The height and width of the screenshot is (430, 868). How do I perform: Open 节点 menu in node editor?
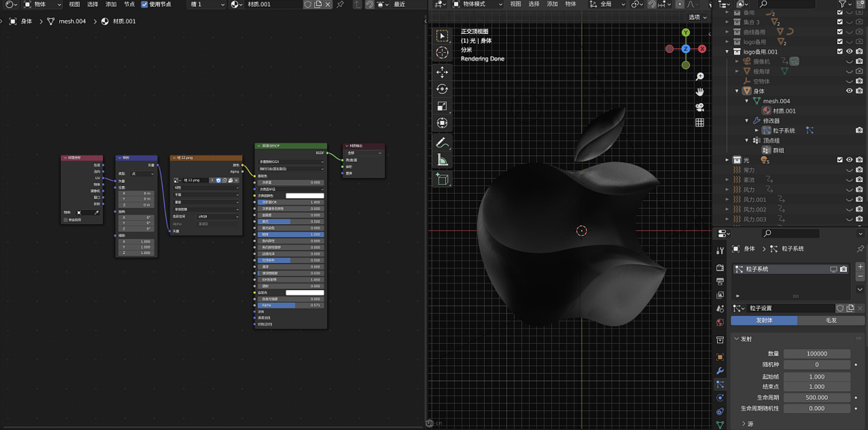tap(129, 4)
